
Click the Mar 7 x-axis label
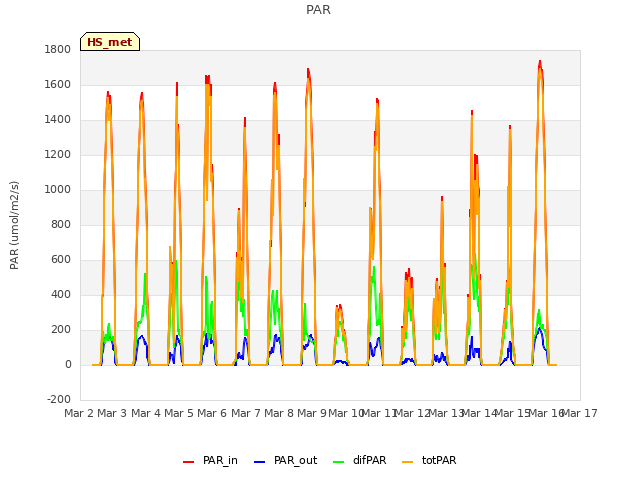point(246,413)
